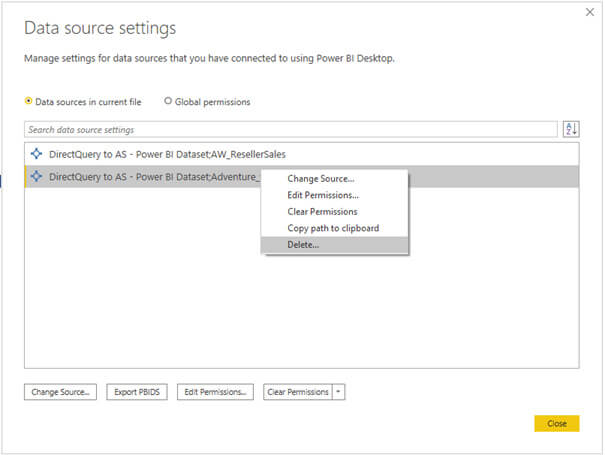Click the A-Z sort icon
The height and width of the screenshot is (455, 605).
tap(571, 129)
